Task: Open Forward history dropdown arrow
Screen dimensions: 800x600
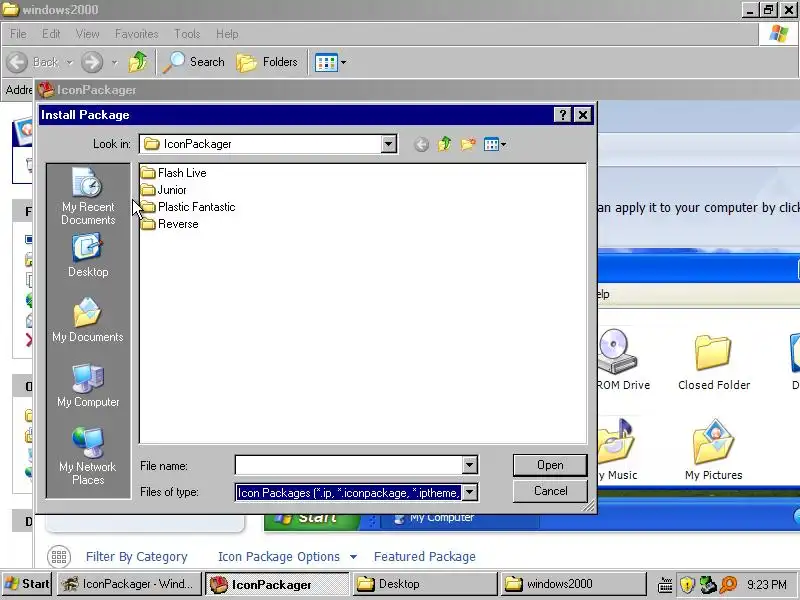Action: click(115, 62)
